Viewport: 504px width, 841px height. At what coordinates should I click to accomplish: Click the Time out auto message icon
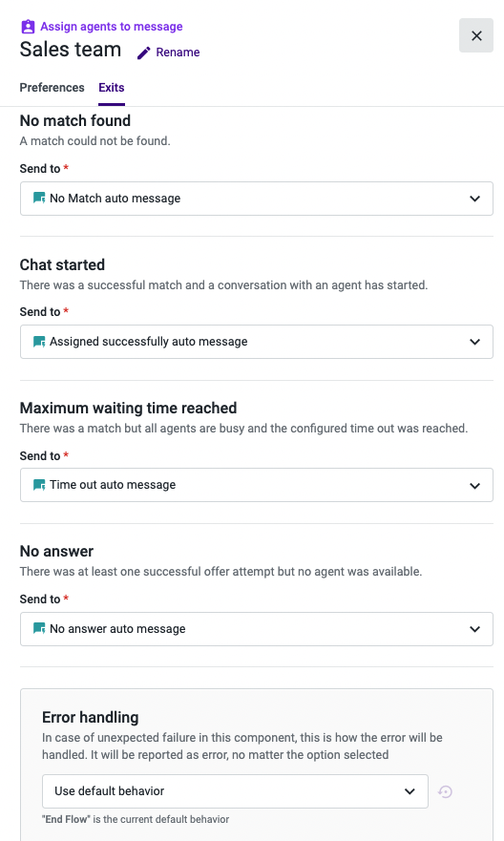click(x=39, y=485)
